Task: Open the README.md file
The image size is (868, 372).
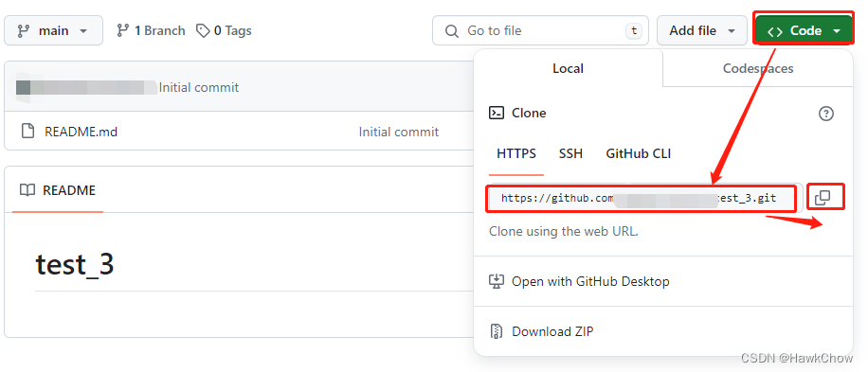Action: 81,133
